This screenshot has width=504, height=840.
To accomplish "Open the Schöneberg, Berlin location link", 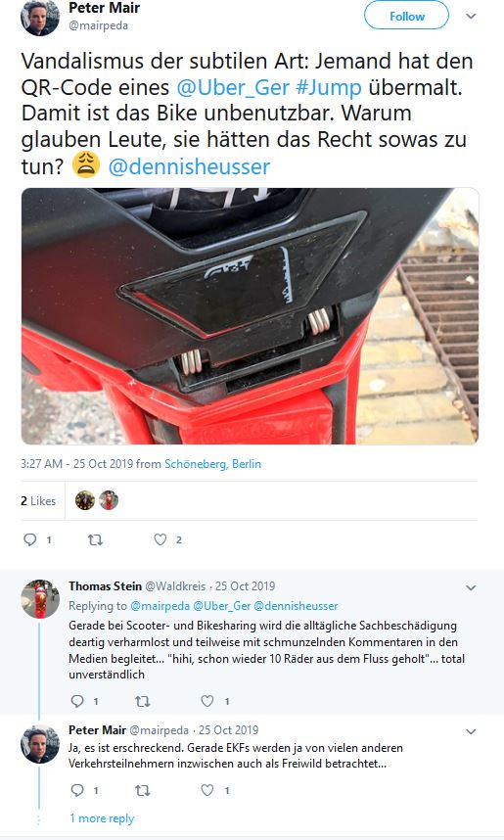I will click(212, 464).
